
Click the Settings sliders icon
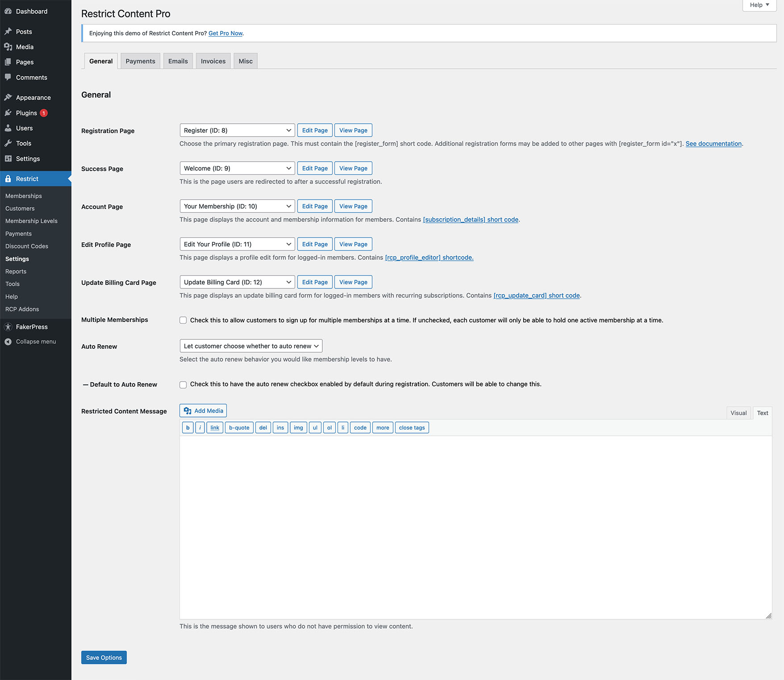(x=8, y=159)
